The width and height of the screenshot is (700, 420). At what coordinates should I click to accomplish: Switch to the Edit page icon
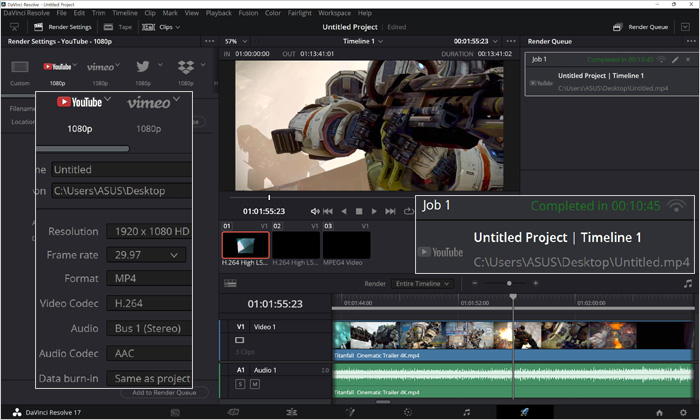[292, 412]
